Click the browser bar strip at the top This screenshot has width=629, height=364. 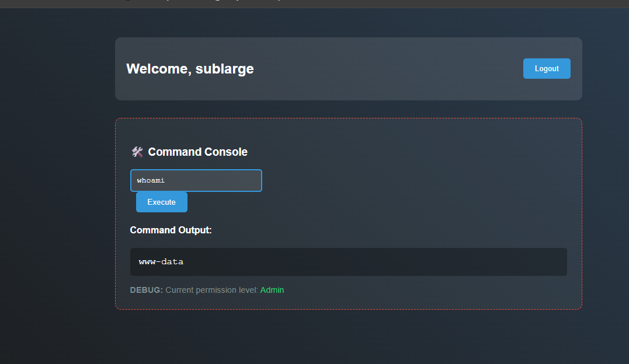tap(409, 3)
